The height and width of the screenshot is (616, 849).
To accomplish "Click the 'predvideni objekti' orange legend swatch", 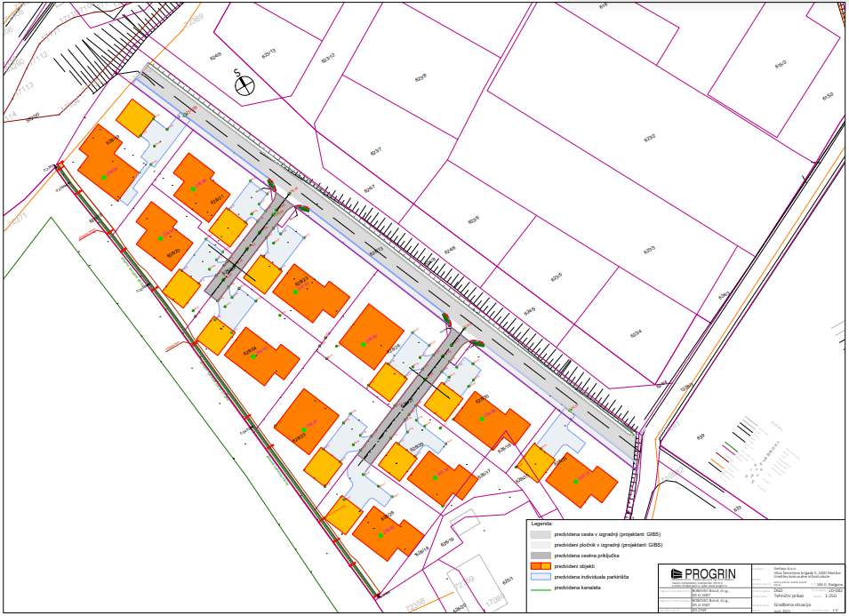I will tap(541, 565).
